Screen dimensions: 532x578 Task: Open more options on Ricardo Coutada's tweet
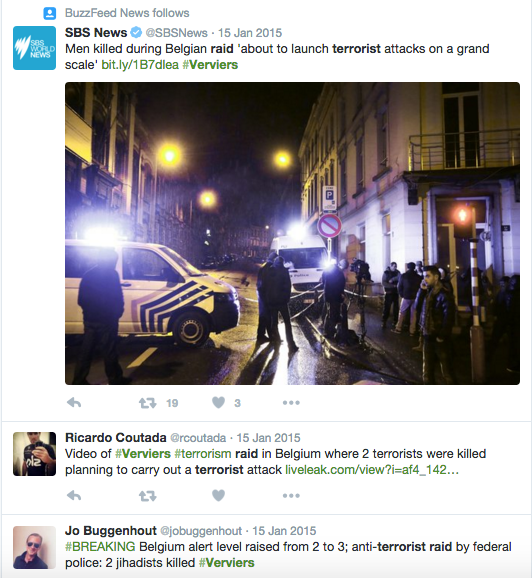pos(291,496)
